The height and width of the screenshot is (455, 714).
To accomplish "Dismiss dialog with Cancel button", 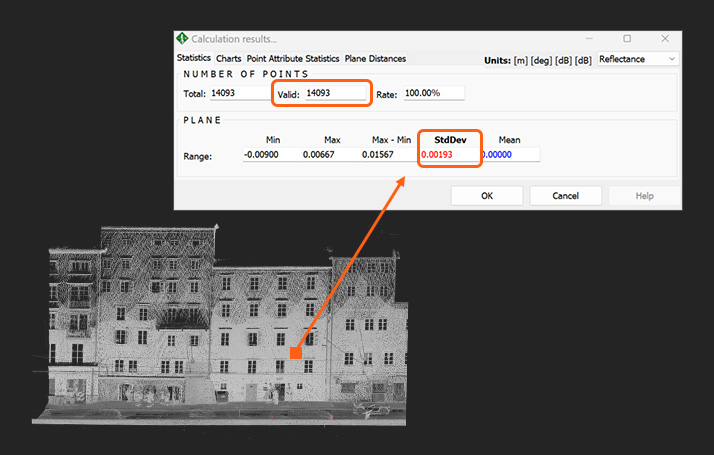I will [x=566, y=196].
